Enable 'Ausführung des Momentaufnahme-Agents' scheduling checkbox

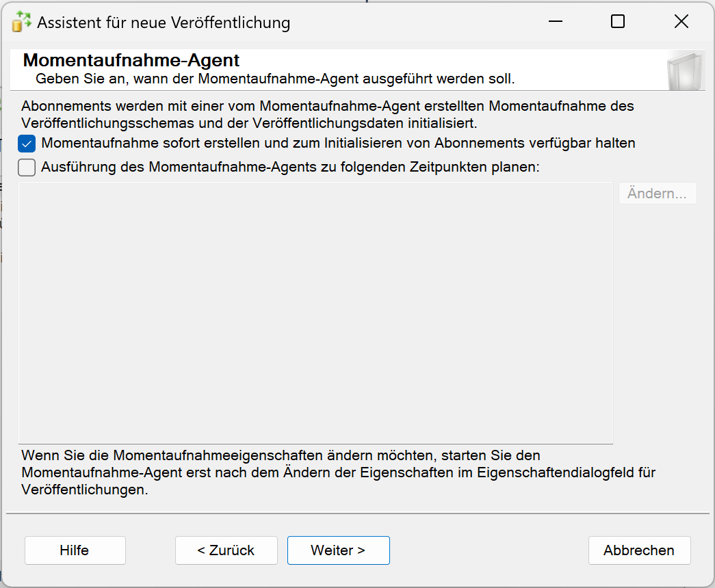point(27,168)
